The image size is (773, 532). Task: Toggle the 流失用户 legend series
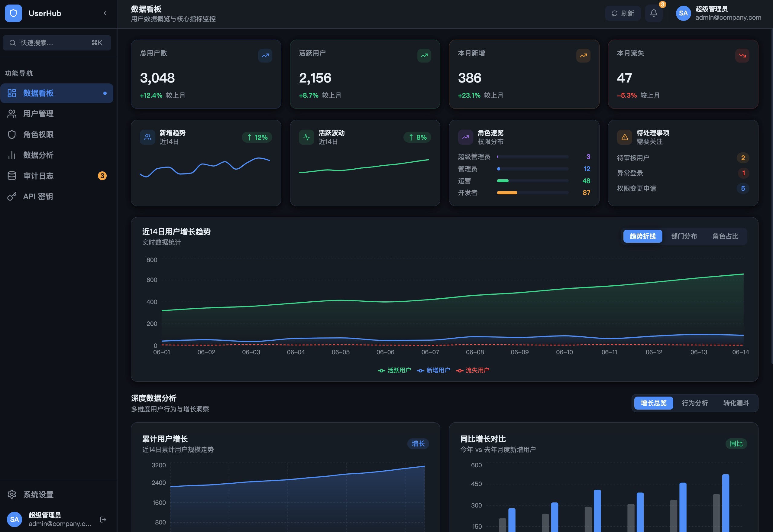coord(472,370)
